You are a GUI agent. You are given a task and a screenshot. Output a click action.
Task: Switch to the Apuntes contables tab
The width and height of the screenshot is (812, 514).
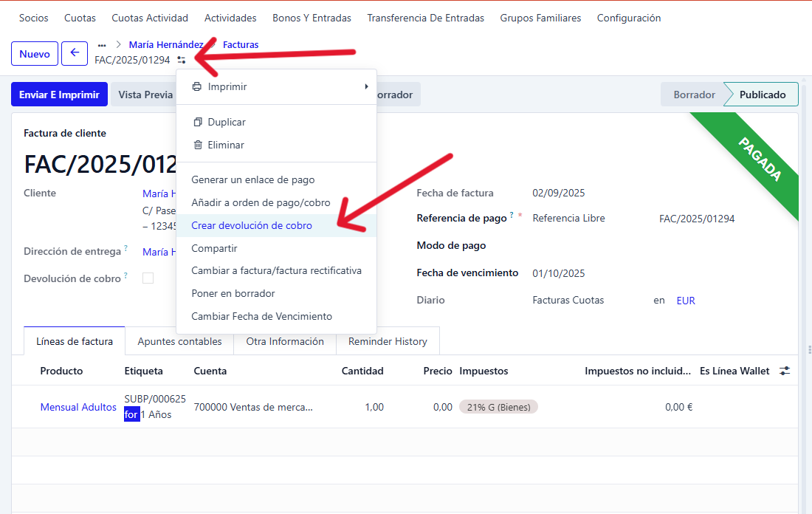pyautogui.click(x=179, y=341)
